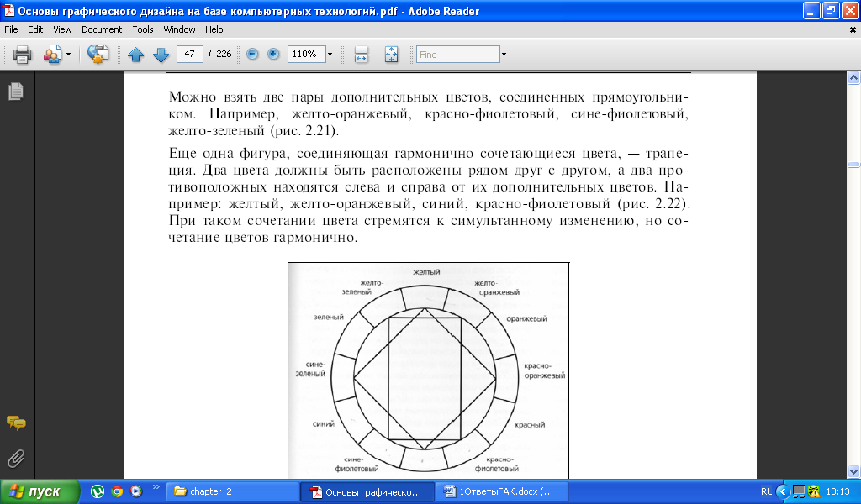Launch uTorrent from quick launch
The image size is (861, 504).
pos(98,491)
